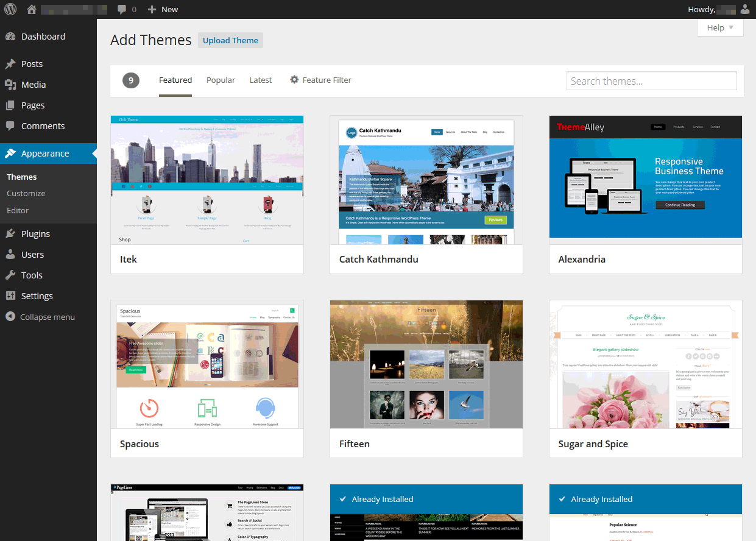Viewport: 756px width, 541px height.
Task: Open the Tools menu label
Action: tap(32, 275)
